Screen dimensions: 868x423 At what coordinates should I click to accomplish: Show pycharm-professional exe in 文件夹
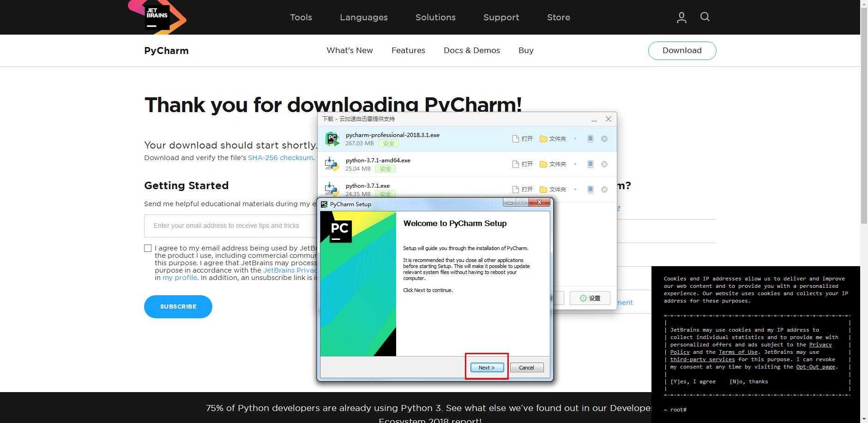tap(553, 139)
